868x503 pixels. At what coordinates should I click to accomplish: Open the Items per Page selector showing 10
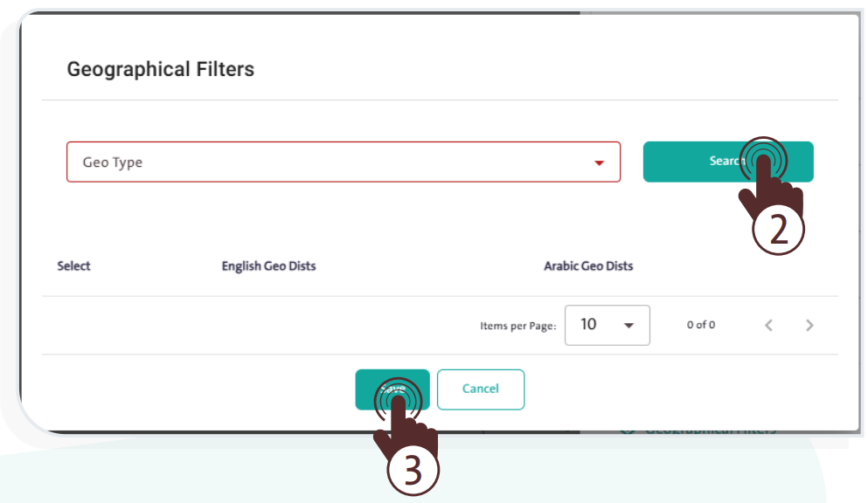click(607, 325)
